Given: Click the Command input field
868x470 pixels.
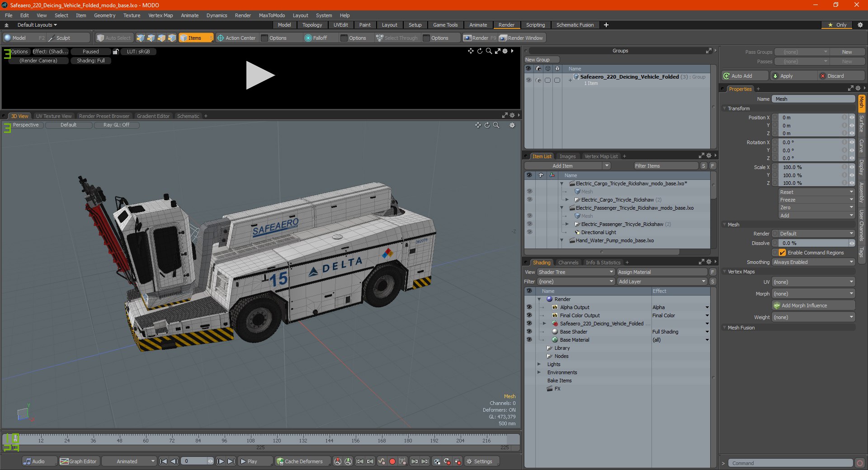Looking at the screenshot, I should coord(790,463).
